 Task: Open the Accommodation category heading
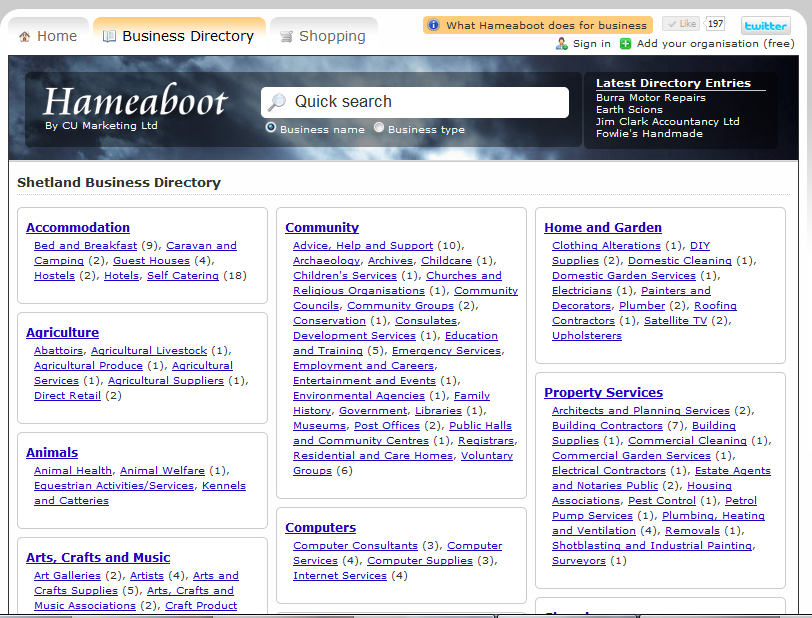78,227
